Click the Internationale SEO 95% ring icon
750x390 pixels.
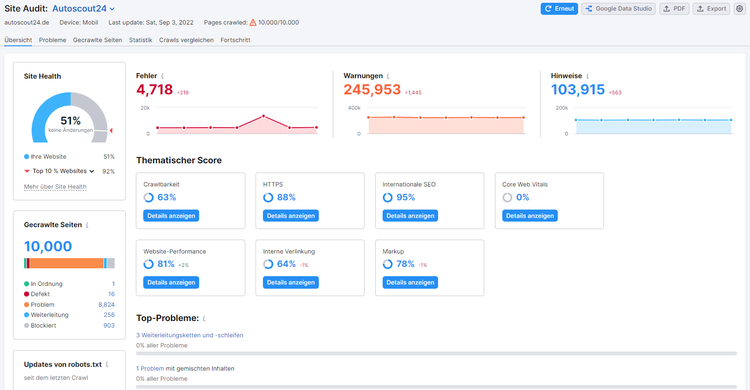click(388, 197)
